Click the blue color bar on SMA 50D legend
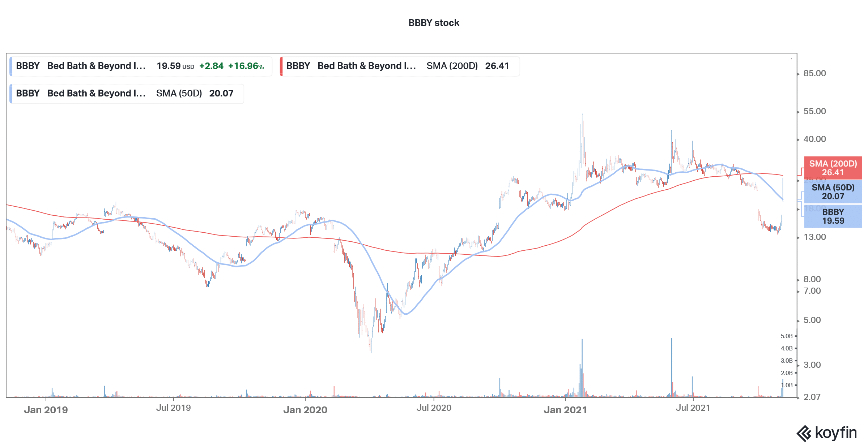The height and width of the screenshot is (448, 868). pyautogui.click(x=11, y=94)
